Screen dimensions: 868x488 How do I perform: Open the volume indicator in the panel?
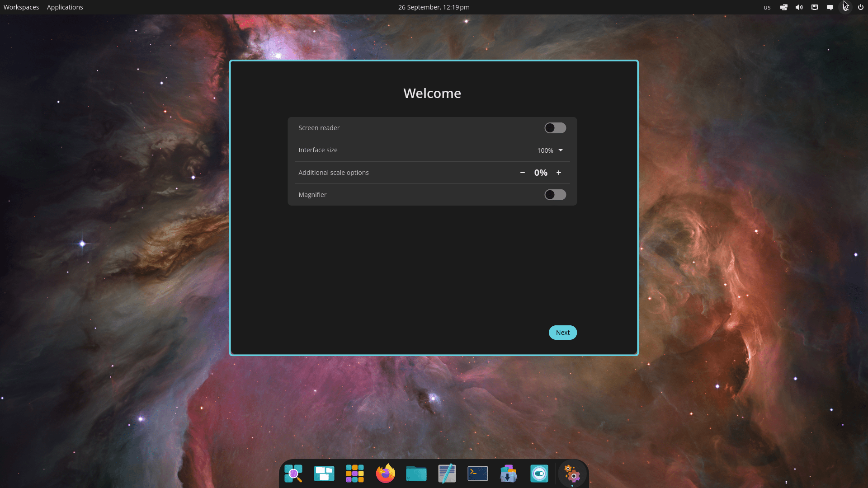click(799, 7)
